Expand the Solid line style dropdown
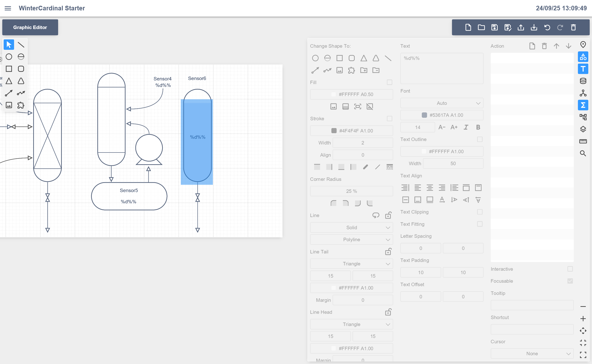The image size is (592, 364). tap(351, 228)
